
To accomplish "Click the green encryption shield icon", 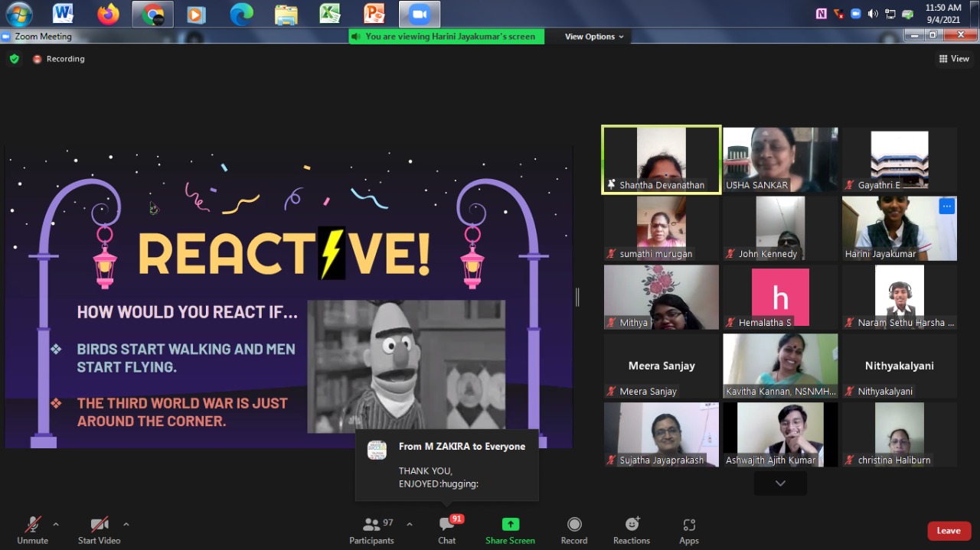I will click(14, 59).
